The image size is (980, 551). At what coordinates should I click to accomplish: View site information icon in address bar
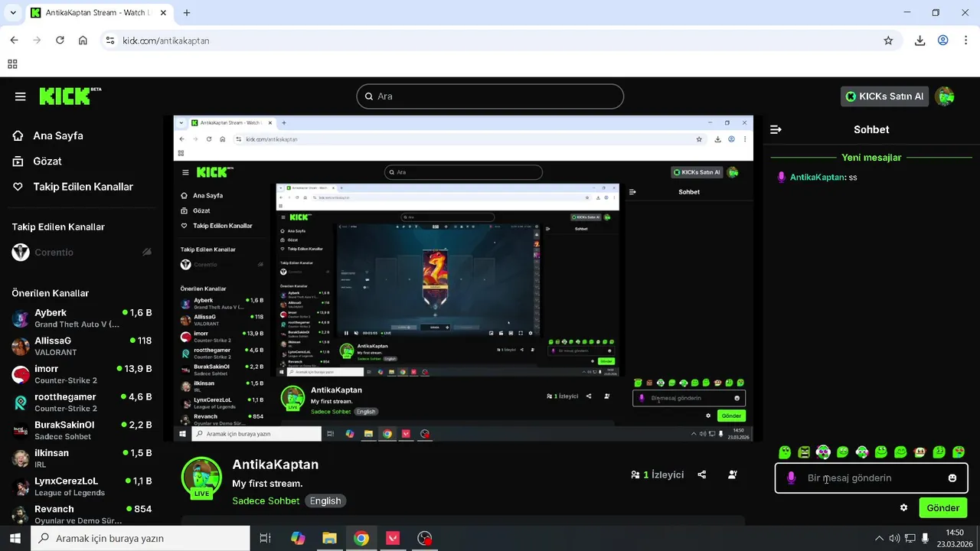[x=110, y=41]
